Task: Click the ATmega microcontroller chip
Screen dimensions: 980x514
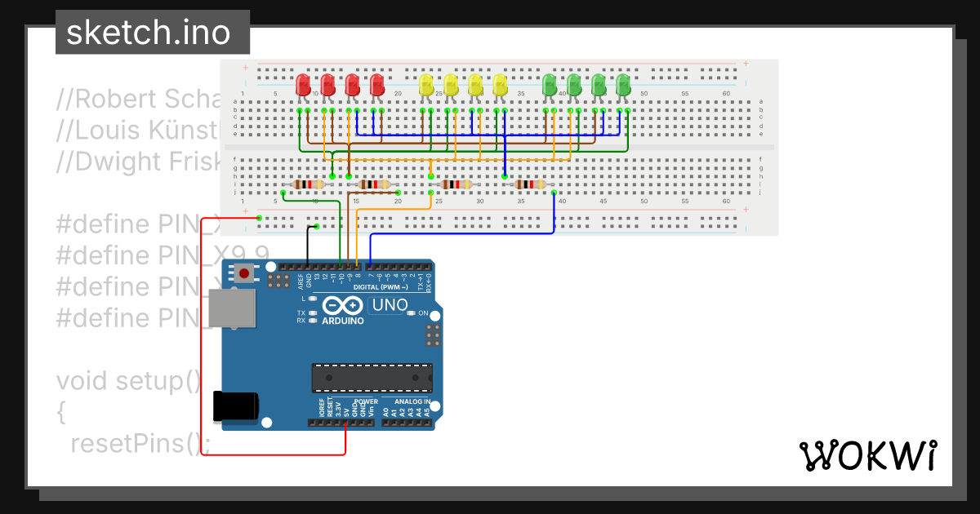Action: click(372, 378)
